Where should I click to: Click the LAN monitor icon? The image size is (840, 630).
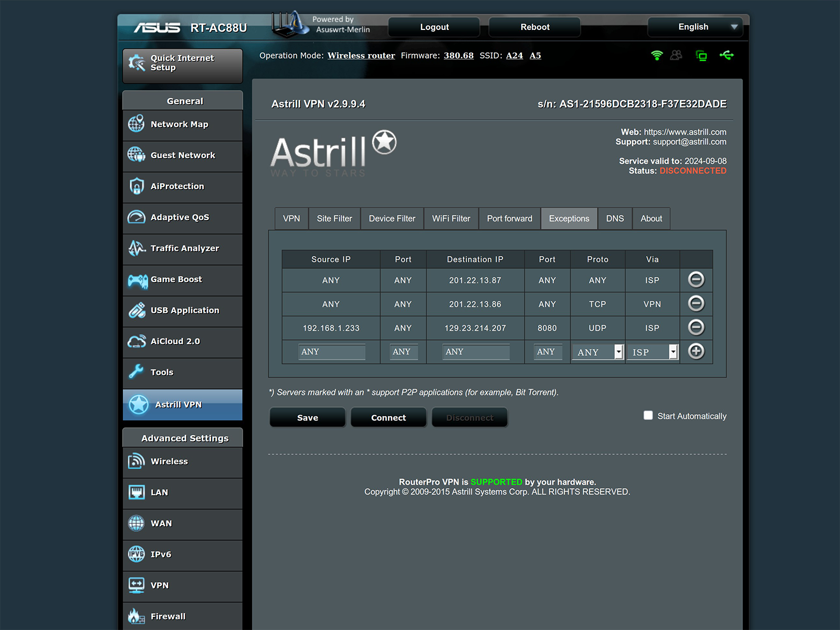[136, 492]
